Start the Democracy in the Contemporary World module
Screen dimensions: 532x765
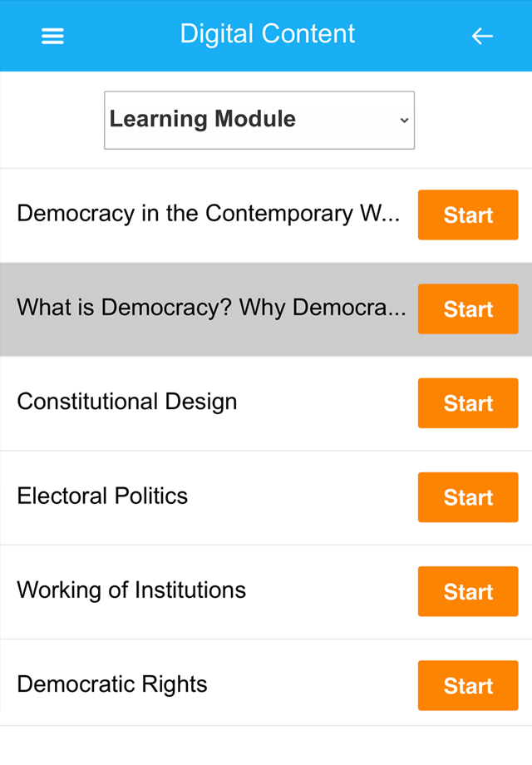tap(467, 215)
